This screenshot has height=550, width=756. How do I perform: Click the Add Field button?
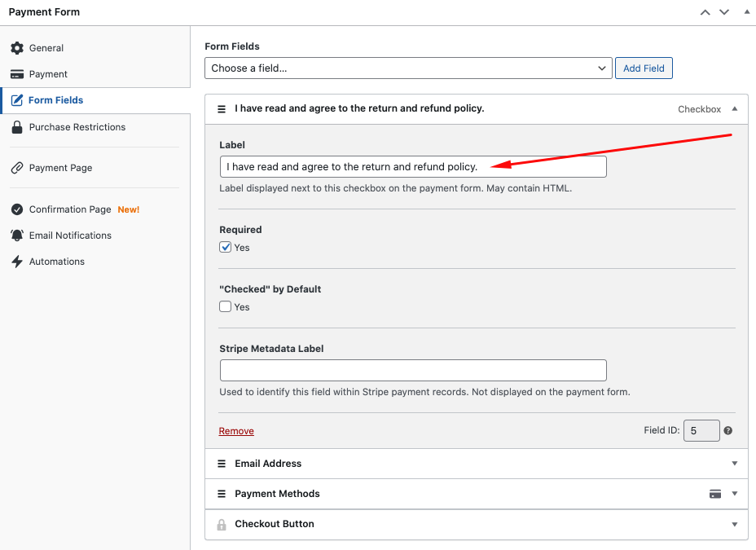(644, 68)
